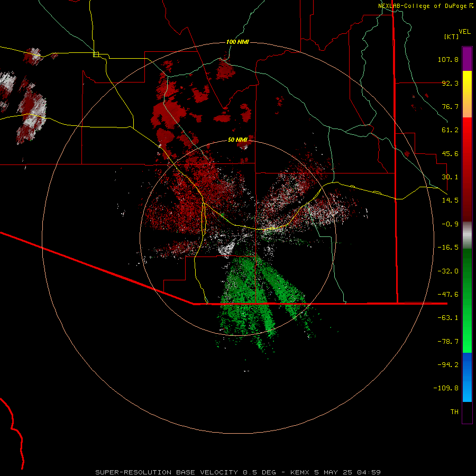Image resolution: width=476 pixels, height=476 pixels.
Task: Click the 100 NMI range ring label
Action: pos(237,42)
